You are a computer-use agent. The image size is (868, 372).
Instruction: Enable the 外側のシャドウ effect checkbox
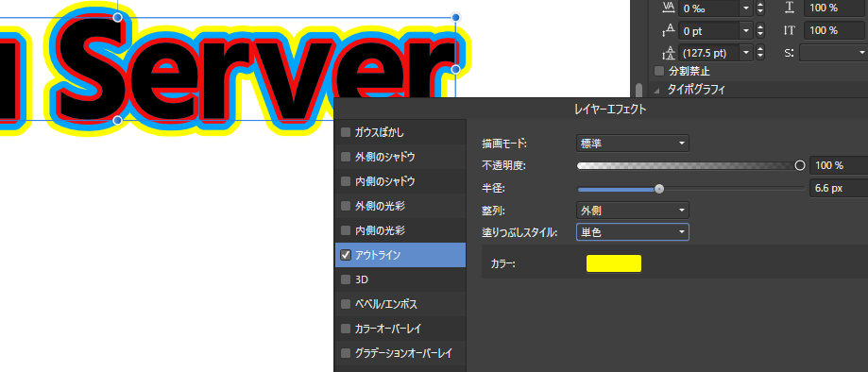point(346,157)
